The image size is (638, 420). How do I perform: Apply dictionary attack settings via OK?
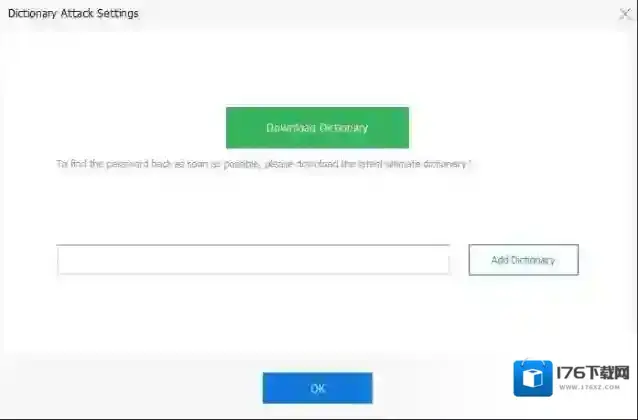[317, 388]
